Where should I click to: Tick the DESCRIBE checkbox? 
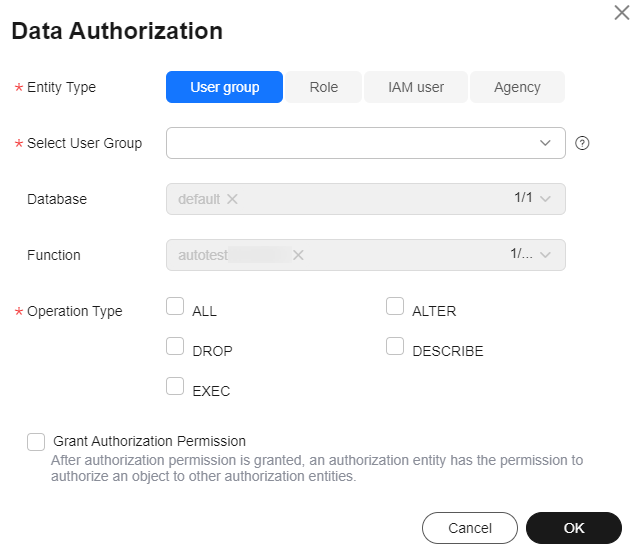point(395,346)
